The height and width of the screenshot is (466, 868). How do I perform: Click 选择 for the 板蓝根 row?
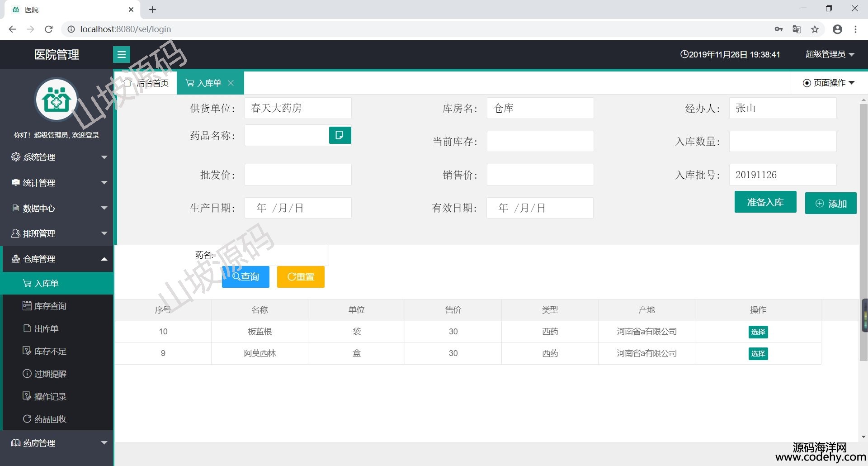pyautogui.click(x=758, y=332)
